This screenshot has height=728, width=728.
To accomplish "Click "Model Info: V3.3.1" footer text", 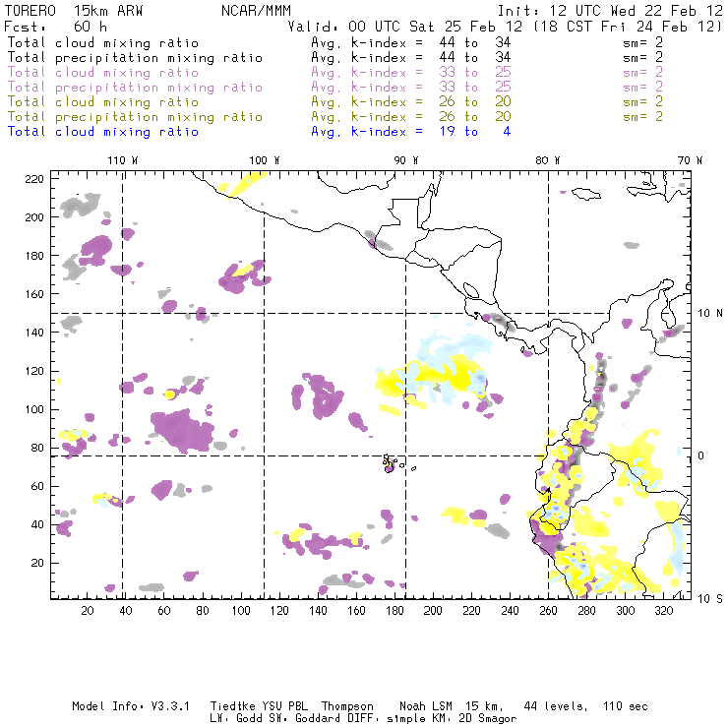I will tap(131, 706).
